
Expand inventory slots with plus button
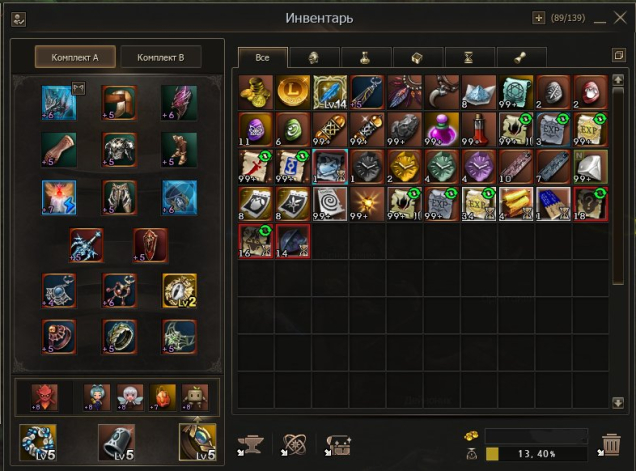tap(538, 18)
